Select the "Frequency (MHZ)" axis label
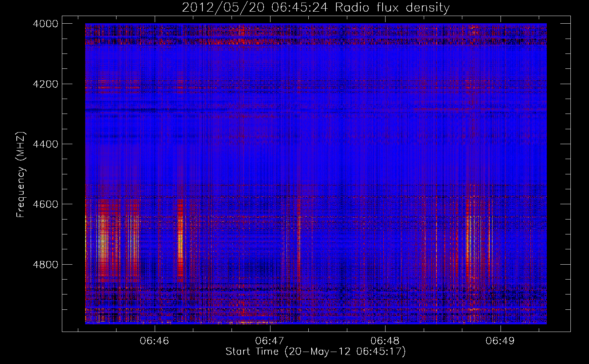Viewport: 589px width, 364px height. [x=21, y=175]
